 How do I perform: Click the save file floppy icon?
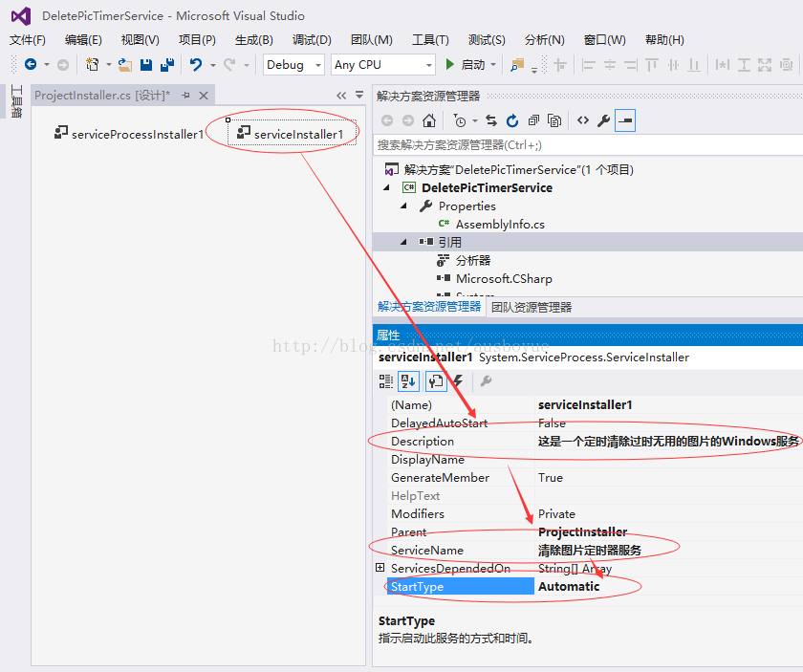(x=146, y=65)
